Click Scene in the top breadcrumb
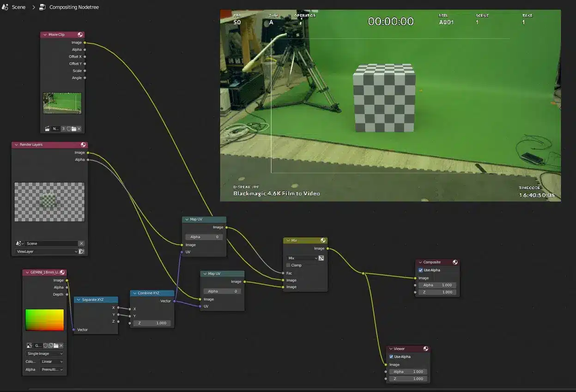576x392 pixels. [18, 7]
